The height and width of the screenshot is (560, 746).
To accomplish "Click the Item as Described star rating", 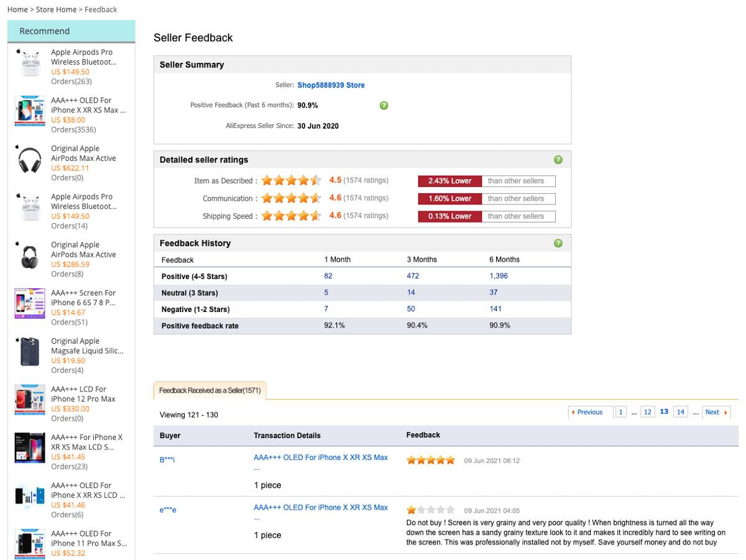I will coord(291,180).
